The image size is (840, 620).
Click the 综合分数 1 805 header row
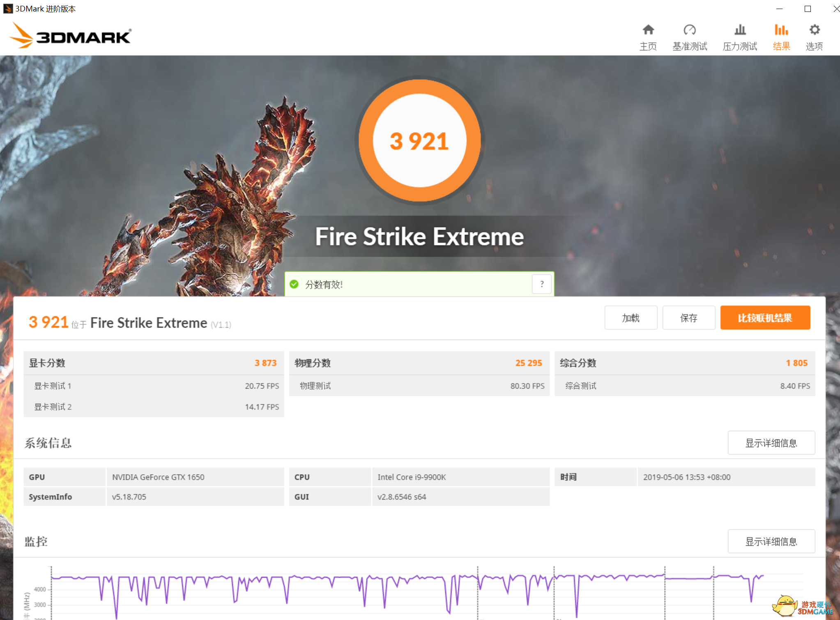coord(685,363)
